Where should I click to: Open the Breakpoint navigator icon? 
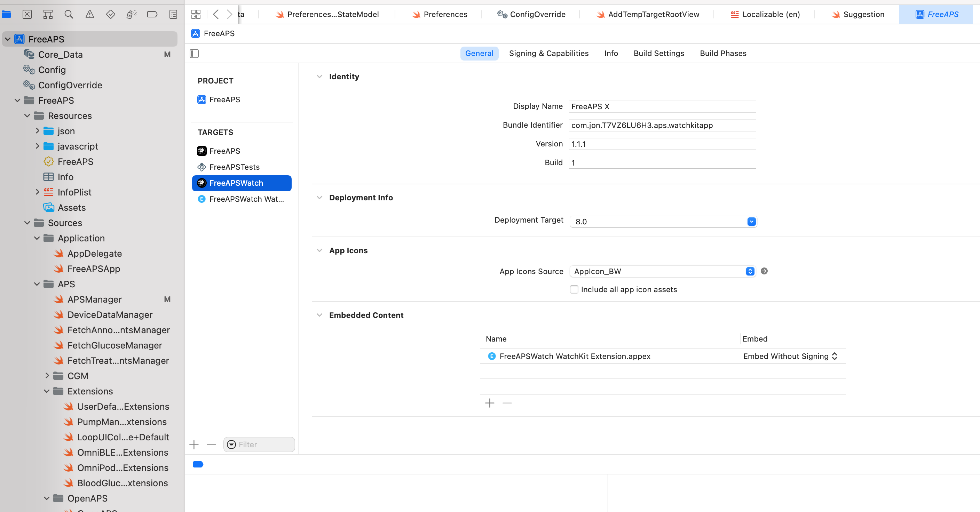(x=152, y=15)
